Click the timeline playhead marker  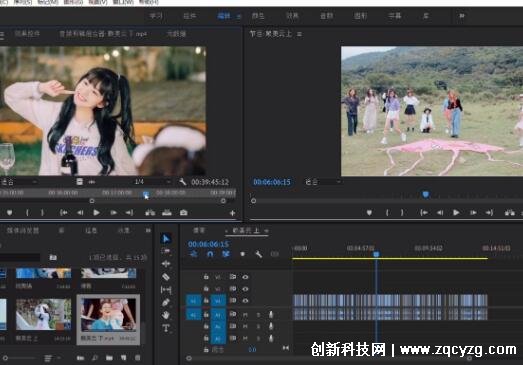(376, 254)
